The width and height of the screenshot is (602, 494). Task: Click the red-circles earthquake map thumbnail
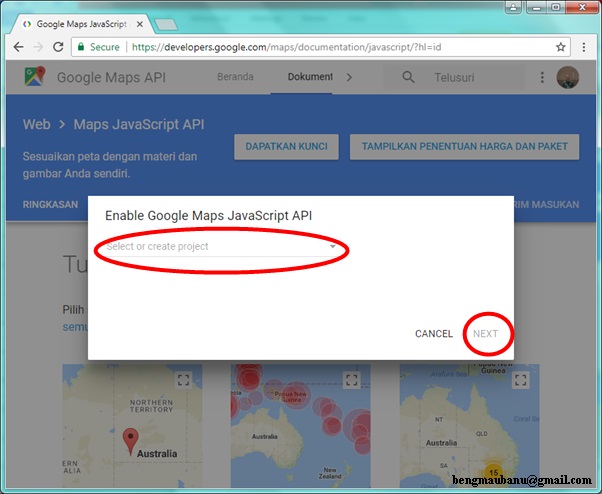point(301,425)
